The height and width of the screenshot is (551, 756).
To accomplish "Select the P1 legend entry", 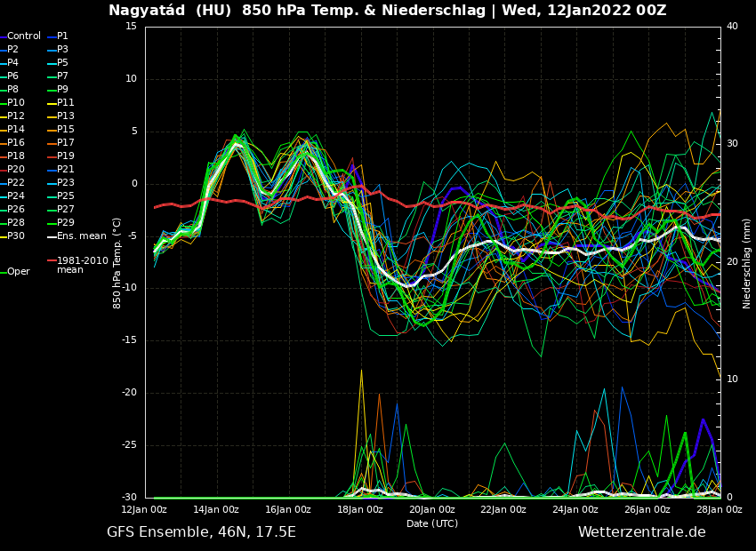I will [62, 36].
